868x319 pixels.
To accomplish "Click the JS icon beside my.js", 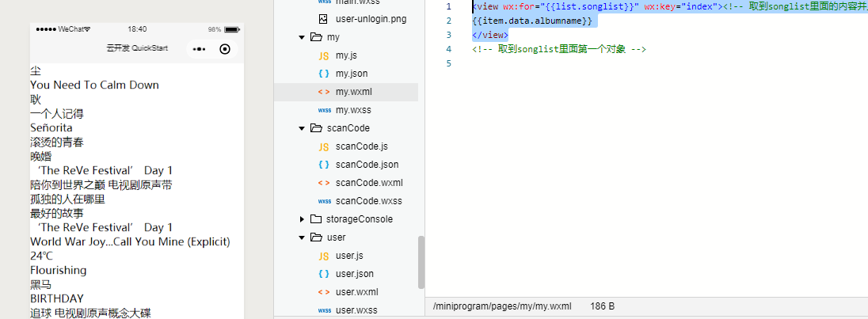I will point(323,56).
